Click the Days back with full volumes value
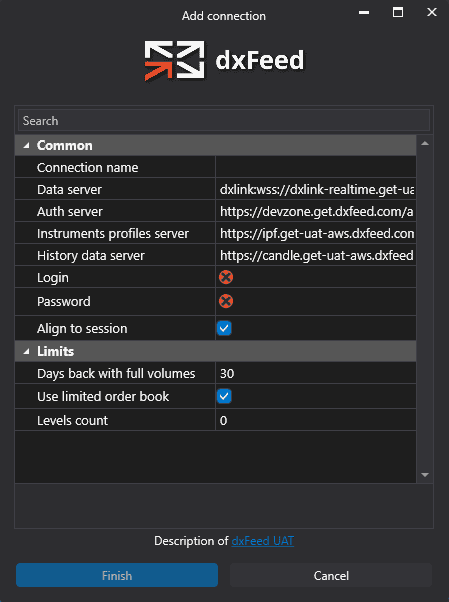The image size is (449, 602). 316,373
